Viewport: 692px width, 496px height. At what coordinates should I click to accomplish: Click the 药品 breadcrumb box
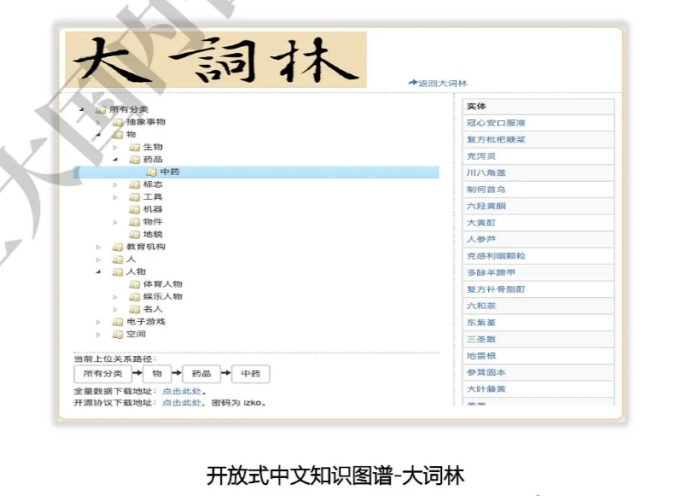point(204,373)
